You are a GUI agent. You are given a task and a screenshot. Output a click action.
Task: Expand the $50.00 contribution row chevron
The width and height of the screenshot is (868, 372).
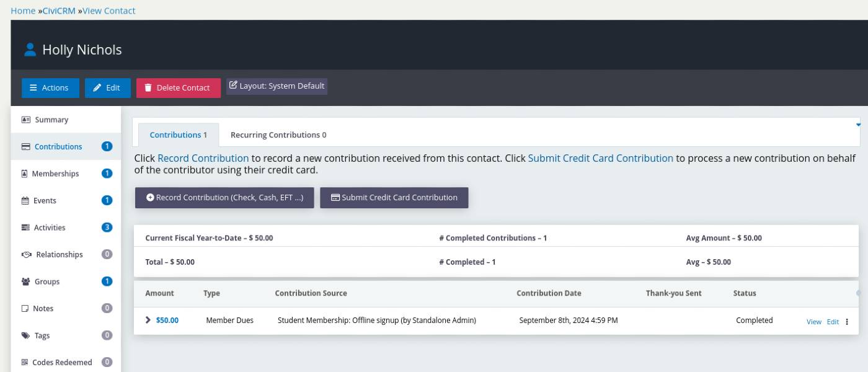point(148,320)
